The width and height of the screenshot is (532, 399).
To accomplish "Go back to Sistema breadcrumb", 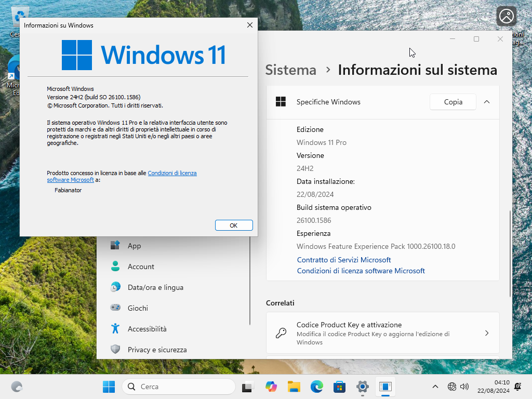I will (291, 70).
